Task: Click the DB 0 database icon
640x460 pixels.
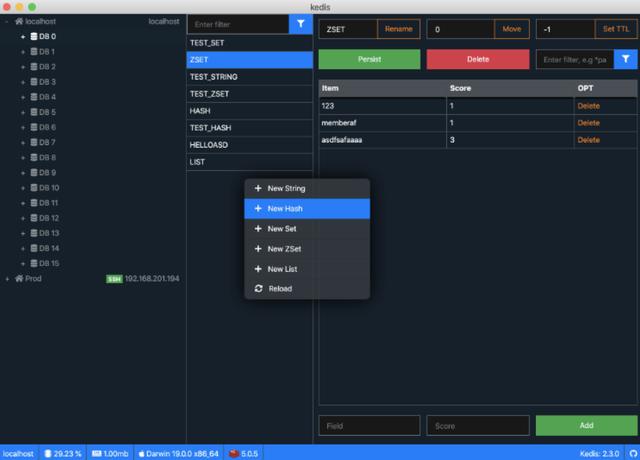Action: (x=34, y=36)
